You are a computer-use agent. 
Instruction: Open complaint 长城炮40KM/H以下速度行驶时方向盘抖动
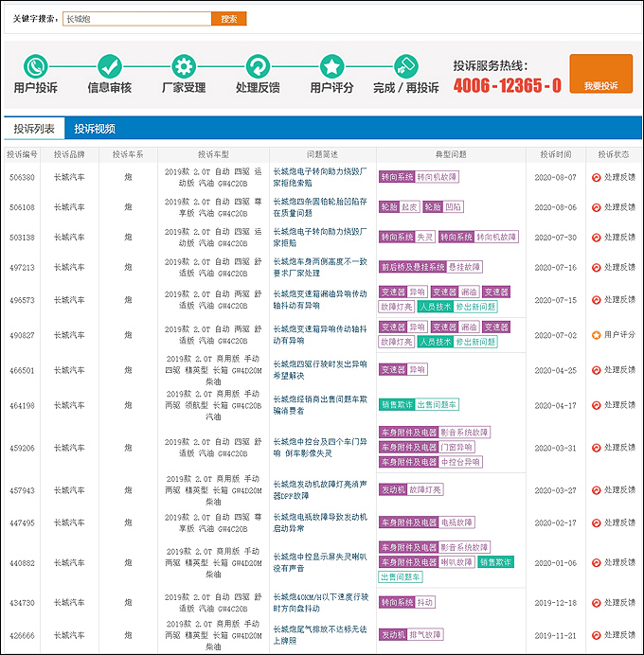pyautogui.click(x=320, y=603)
